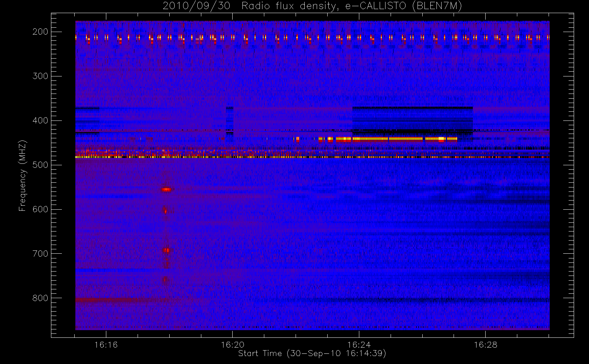Click the 'Start Time (30-Sep-10 16:14:39)' axis label

[x=312, y=353]
